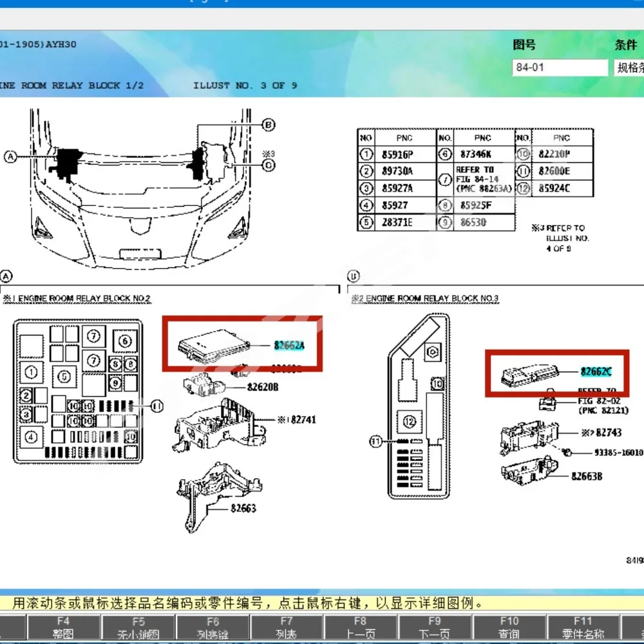Image resolution: width=644 pixels, height=644 pixels.
Task: Click the F5 无小插图 button
Action: [x=138, y=627]
